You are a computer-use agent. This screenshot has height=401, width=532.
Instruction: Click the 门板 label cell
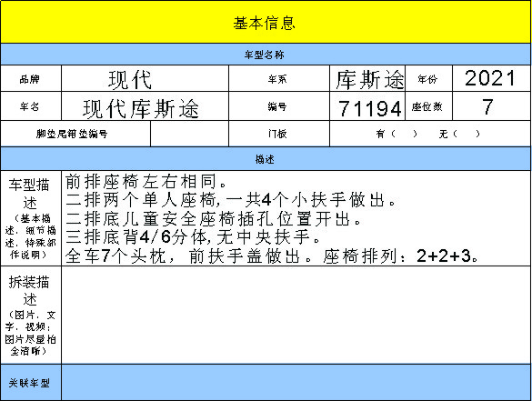tap(279, 134)
